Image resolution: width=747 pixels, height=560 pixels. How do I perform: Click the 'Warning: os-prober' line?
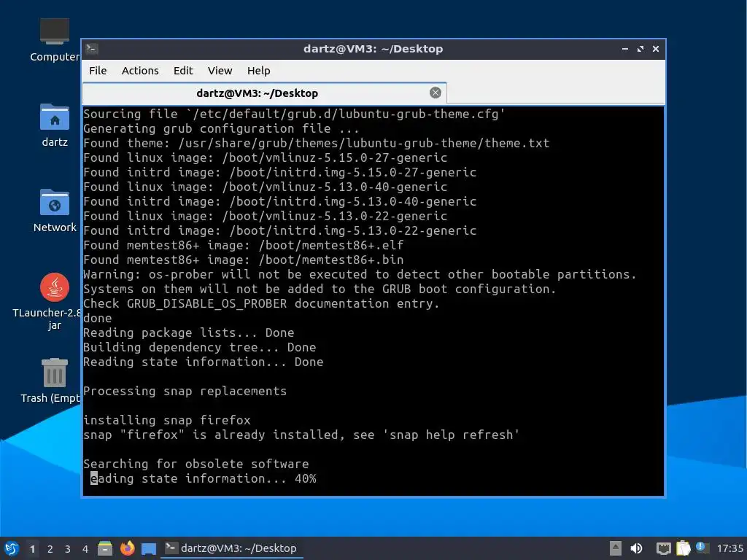coord(360,274)
